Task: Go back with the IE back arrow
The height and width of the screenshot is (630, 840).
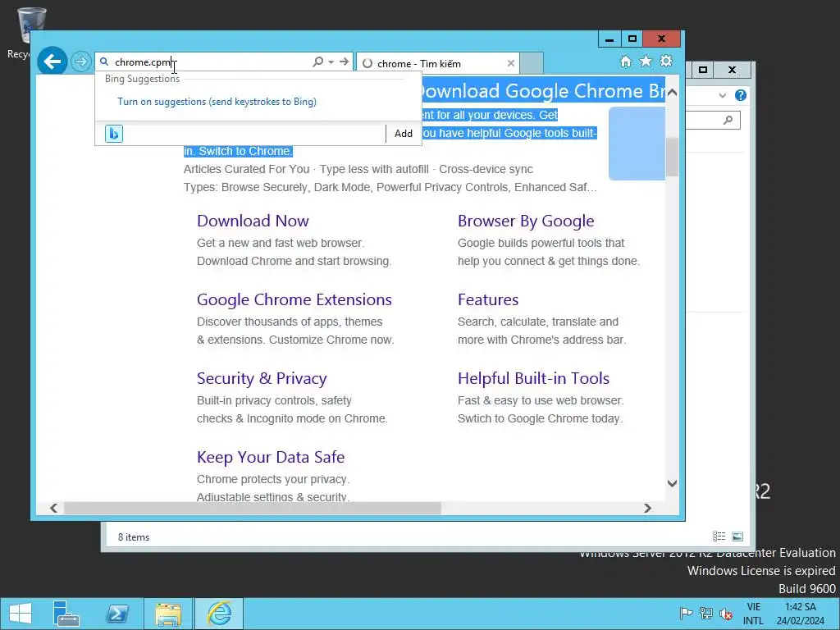Action: click(x=52, y=62)
